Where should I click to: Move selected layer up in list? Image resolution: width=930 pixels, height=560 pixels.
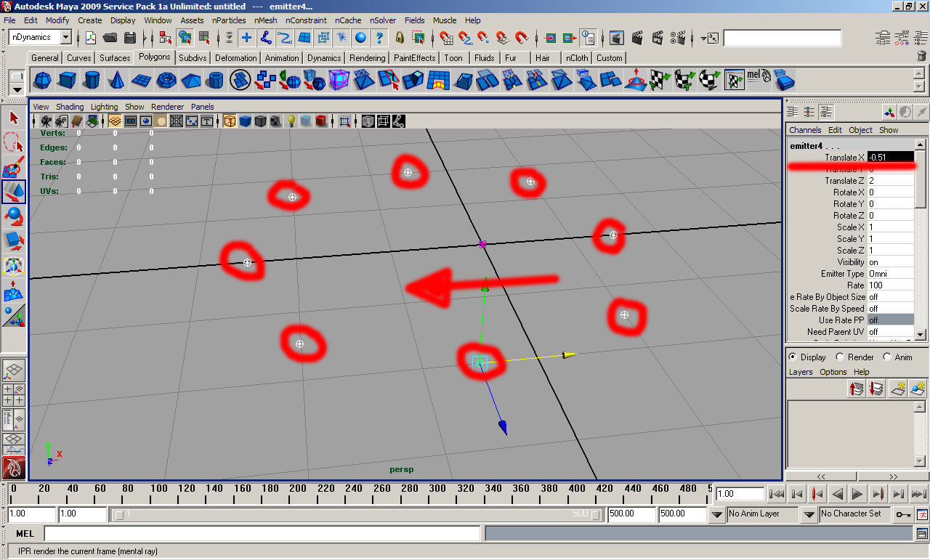[857, 389]
